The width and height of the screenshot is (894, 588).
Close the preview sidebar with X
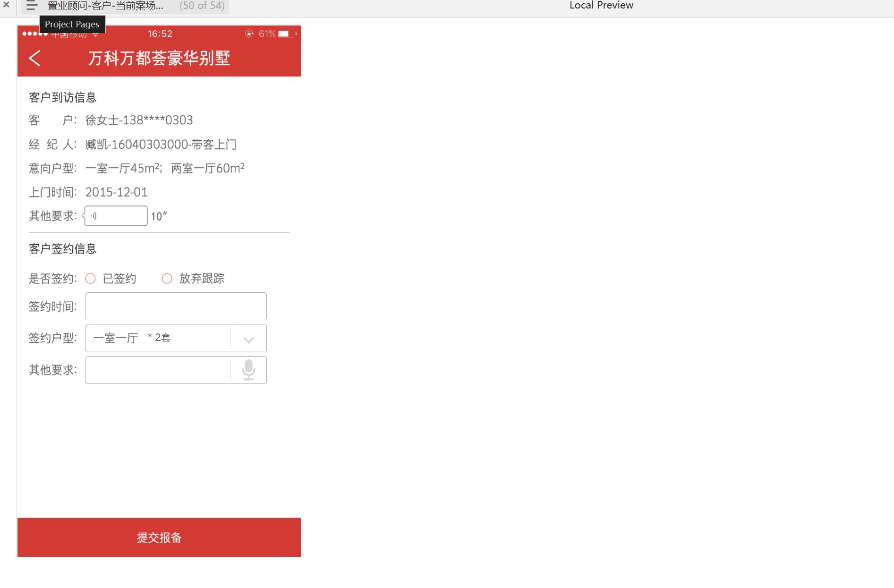tap(6, 5)
